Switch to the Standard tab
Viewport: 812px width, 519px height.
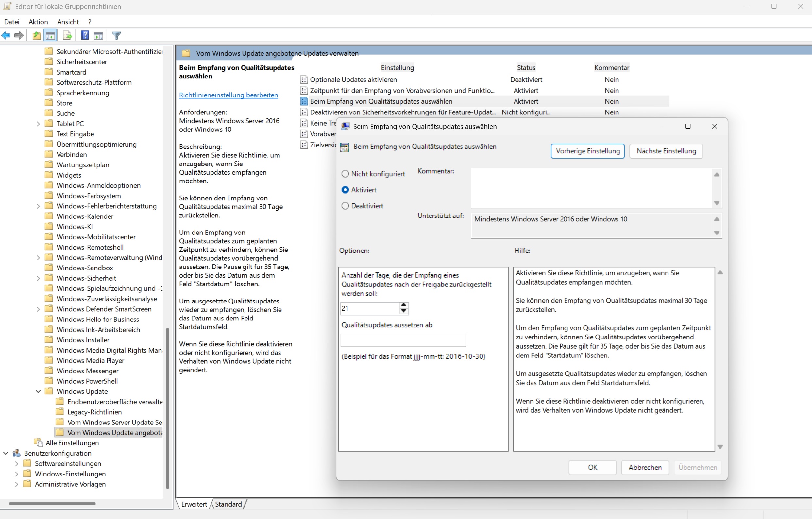[228, 504]
